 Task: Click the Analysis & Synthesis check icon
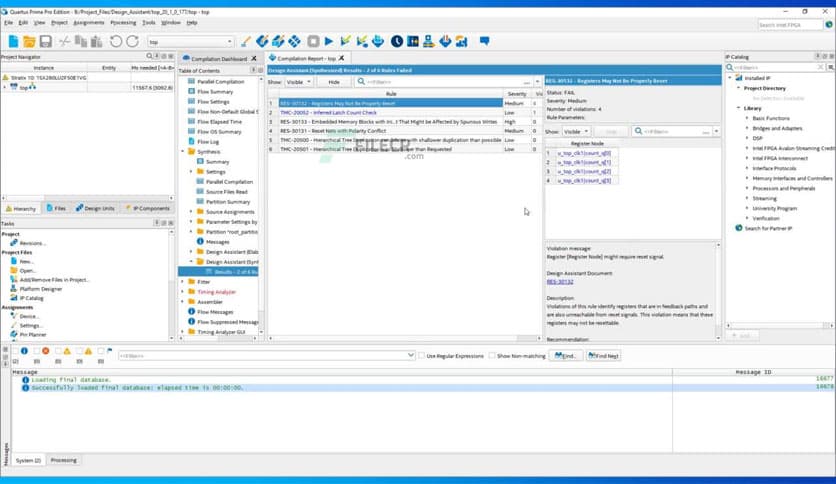pyautogui.click(x=345, y=41)
